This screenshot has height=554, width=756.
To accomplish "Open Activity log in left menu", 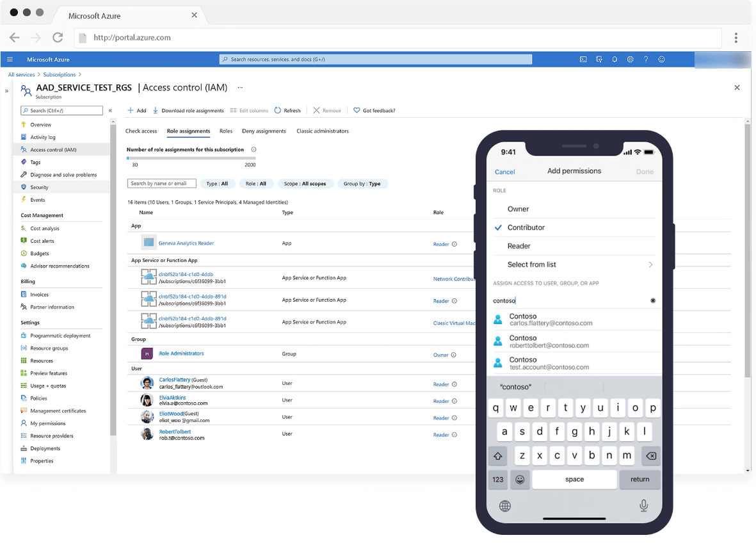I will 43,137.
